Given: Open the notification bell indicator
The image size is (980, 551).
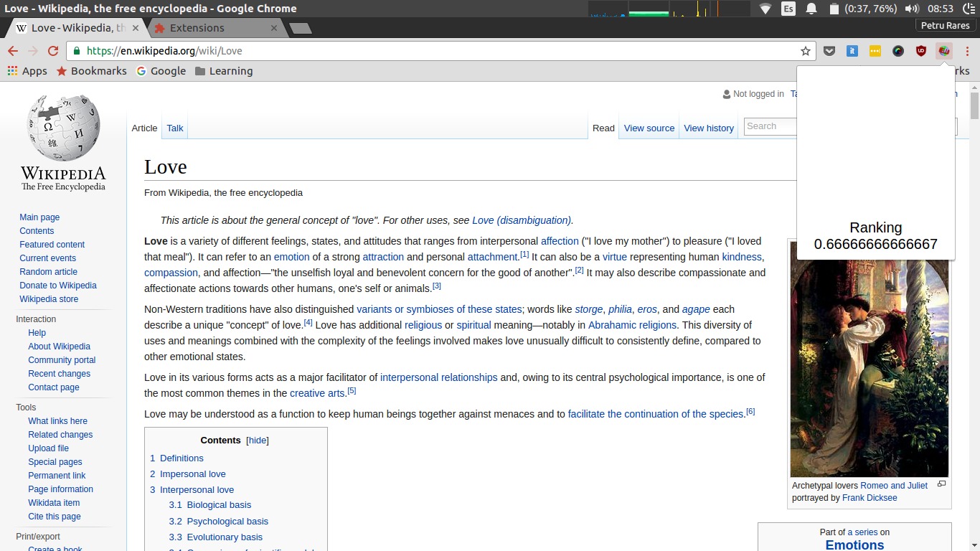Looking at the screenshot, I should pos(811,9).
